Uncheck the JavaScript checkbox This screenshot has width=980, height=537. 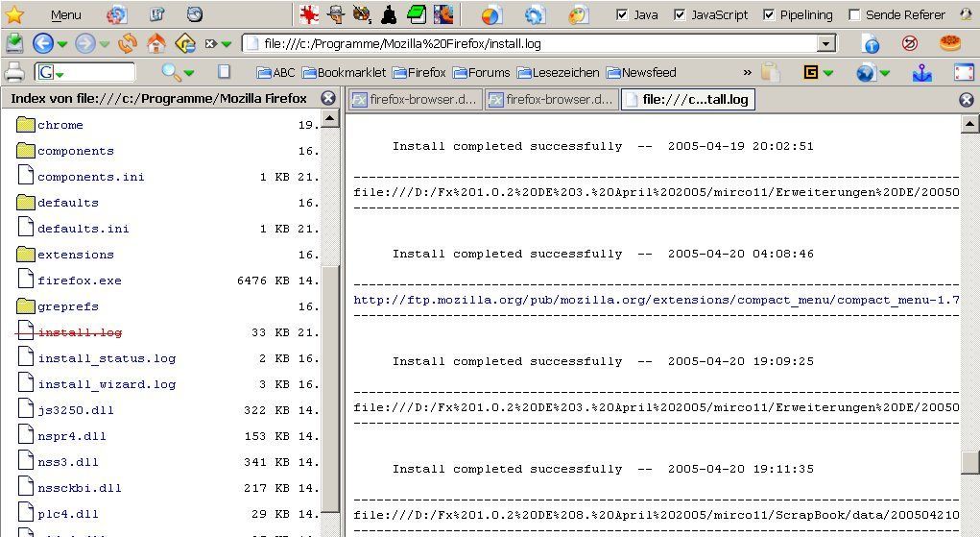pos(680,14)
